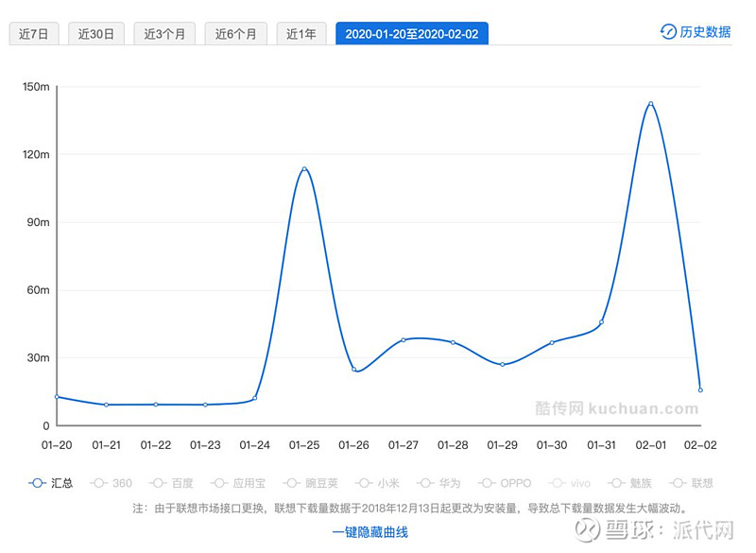756x553 pixels.
Task: Click the 02-01 peak data point
Action: coord(651,104)
